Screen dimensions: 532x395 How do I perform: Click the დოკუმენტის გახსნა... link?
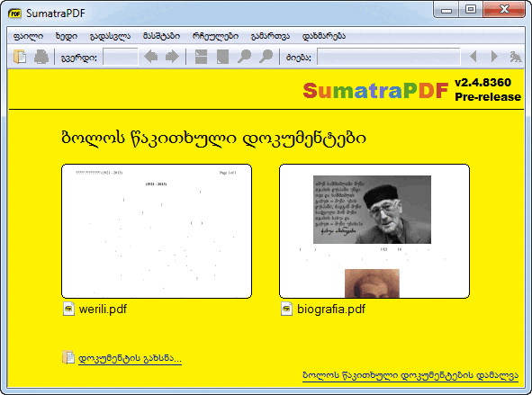click(x=130, y=358)
